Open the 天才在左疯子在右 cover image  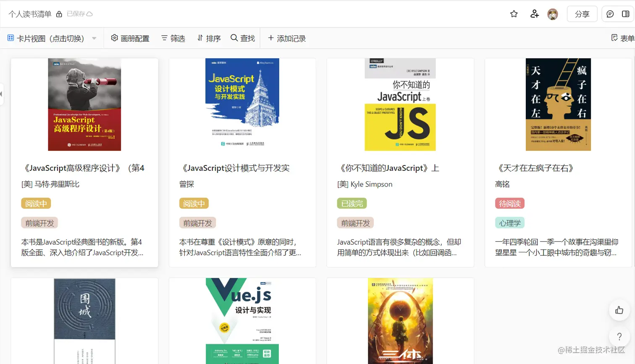tap(559, 105)
